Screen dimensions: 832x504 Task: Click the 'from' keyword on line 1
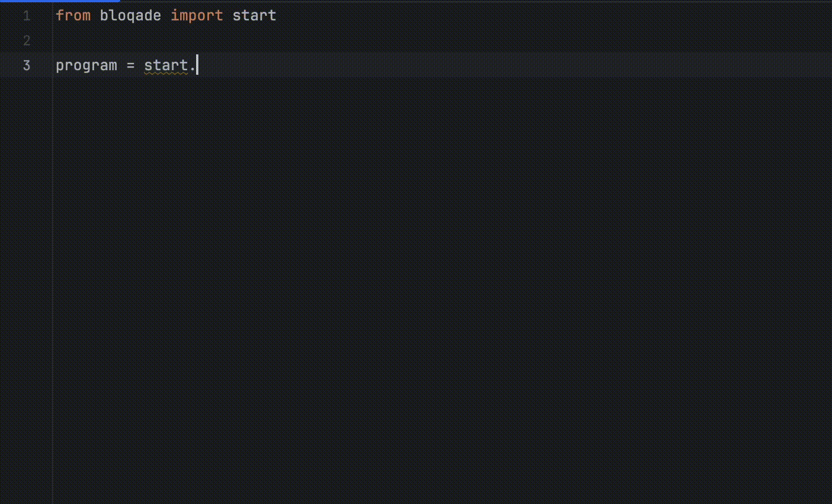pos(73,16)
